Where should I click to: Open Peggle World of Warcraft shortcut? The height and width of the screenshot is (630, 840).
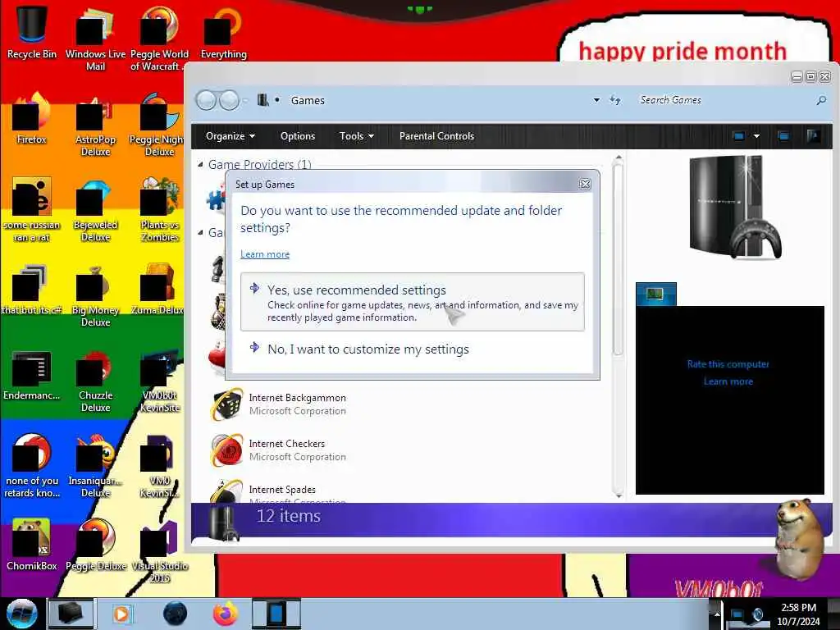(x=159, y=38)
